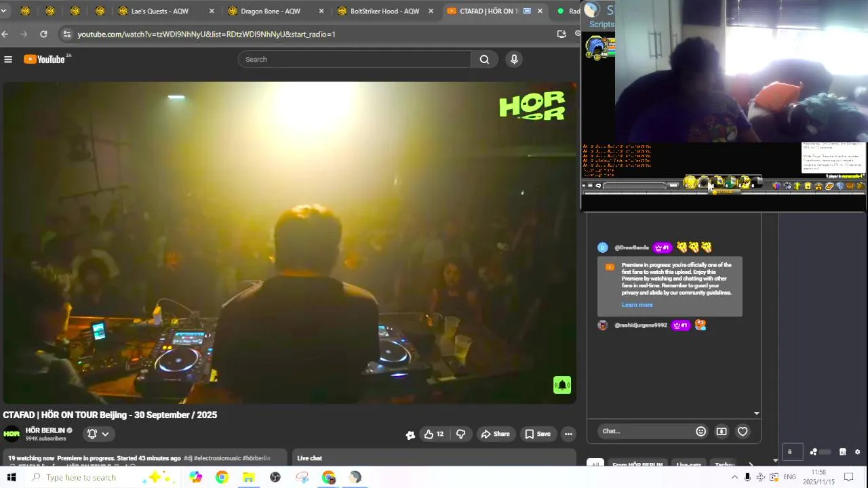
Task: Close the Lae's Quests tab
Action: pyautogui.click(x=212, y=11)
